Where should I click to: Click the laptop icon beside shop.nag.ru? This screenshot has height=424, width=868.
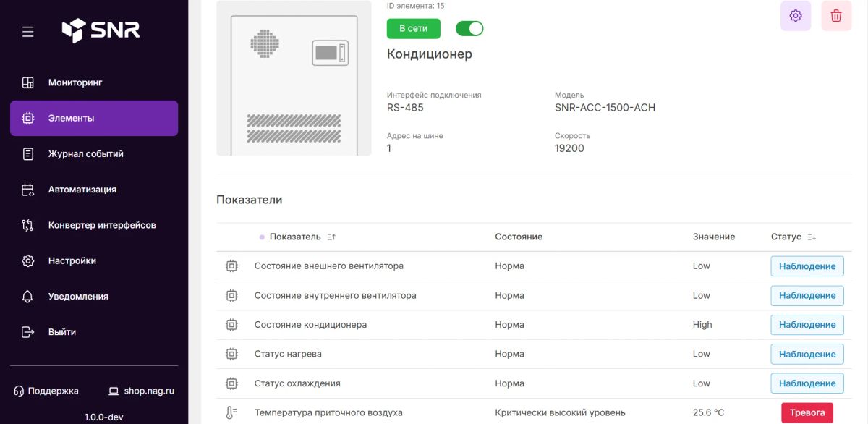coord(114,391)
